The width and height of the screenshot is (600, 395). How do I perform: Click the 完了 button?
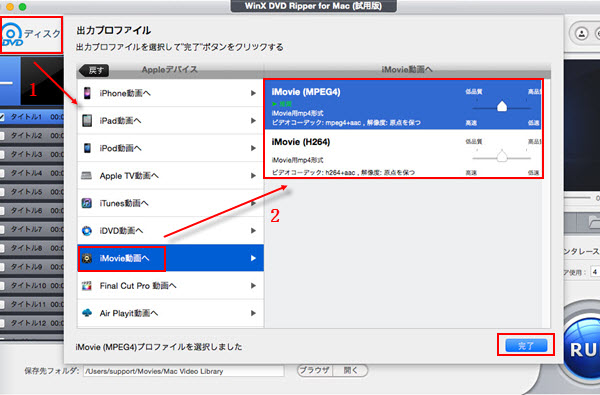[526, 346]
